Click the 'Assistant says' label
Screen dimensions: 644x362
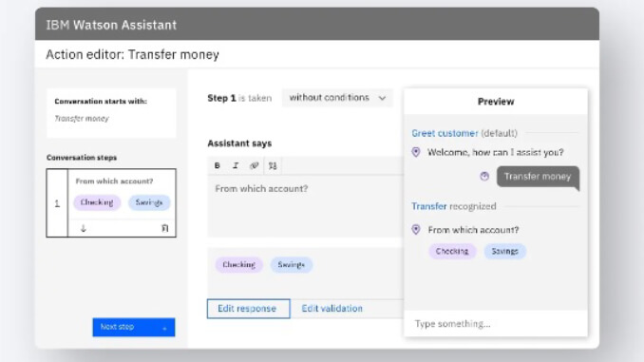[239, 143]
